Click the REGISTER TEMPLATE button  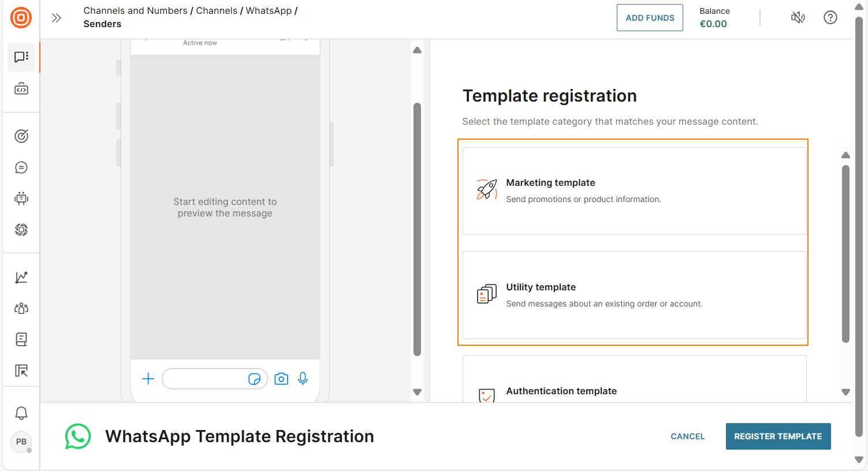coord(778,436)
